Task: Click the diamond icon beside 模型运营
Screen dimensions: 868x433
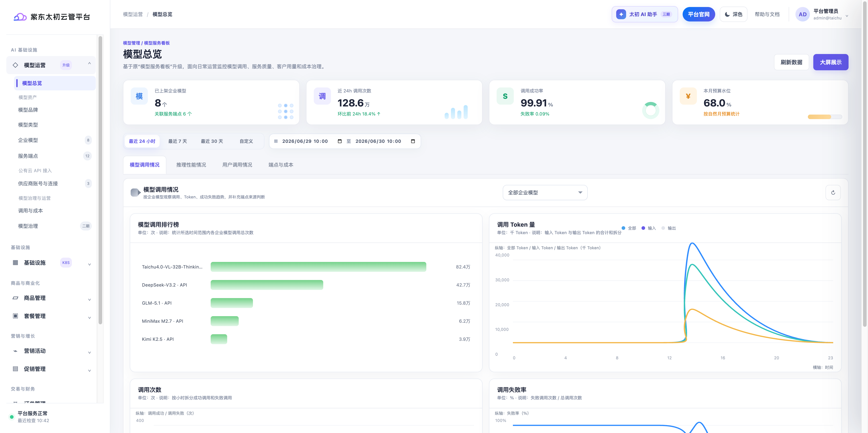Action: 16,65
